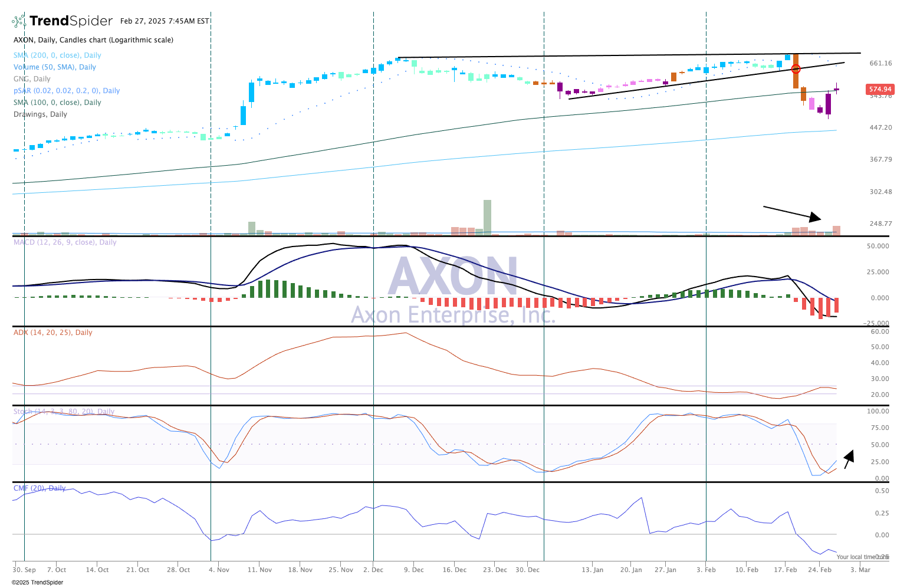Click the Volume (50, SMA) indicator label

tap(54, 67)
